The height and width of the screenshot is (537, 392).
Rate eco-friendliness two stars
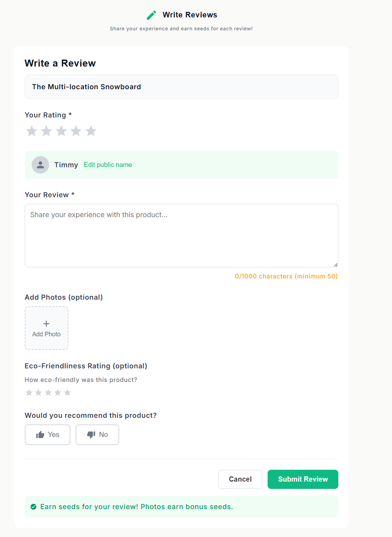tap(39, 393)
